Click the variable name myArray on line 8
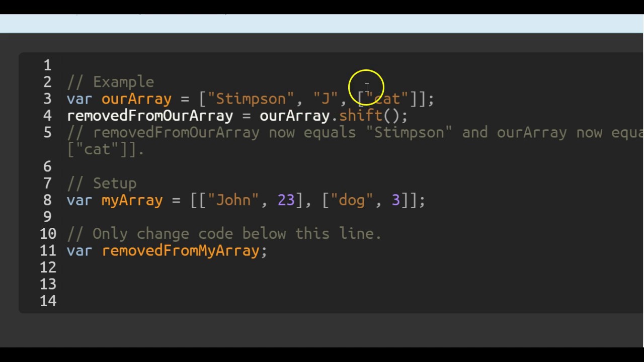 pyautogui.click(x=132, y=200)
